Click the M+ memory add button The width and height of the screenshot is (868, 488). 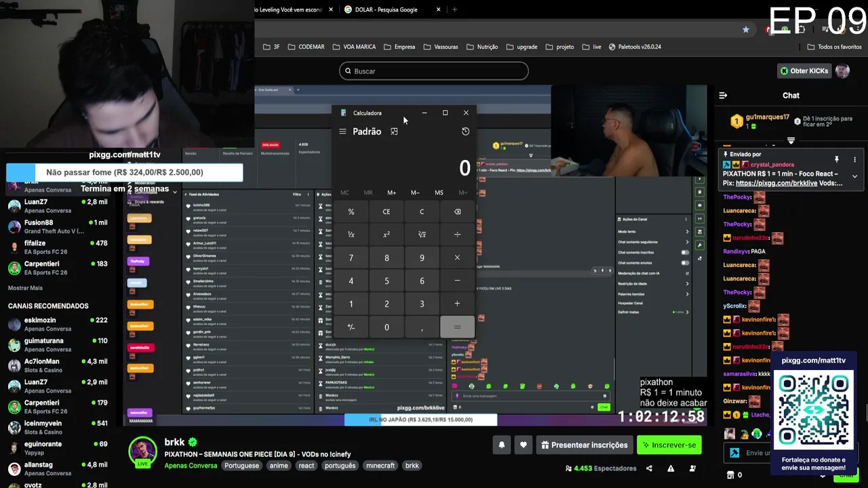coord(391,192)
